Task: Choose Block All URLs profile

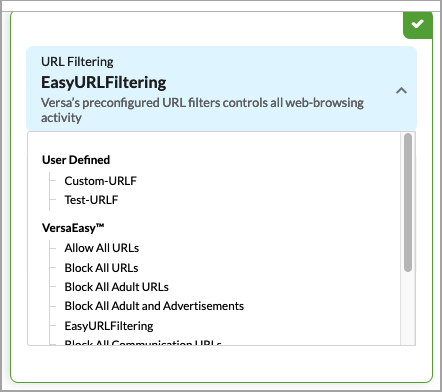Action: [101, 268]
